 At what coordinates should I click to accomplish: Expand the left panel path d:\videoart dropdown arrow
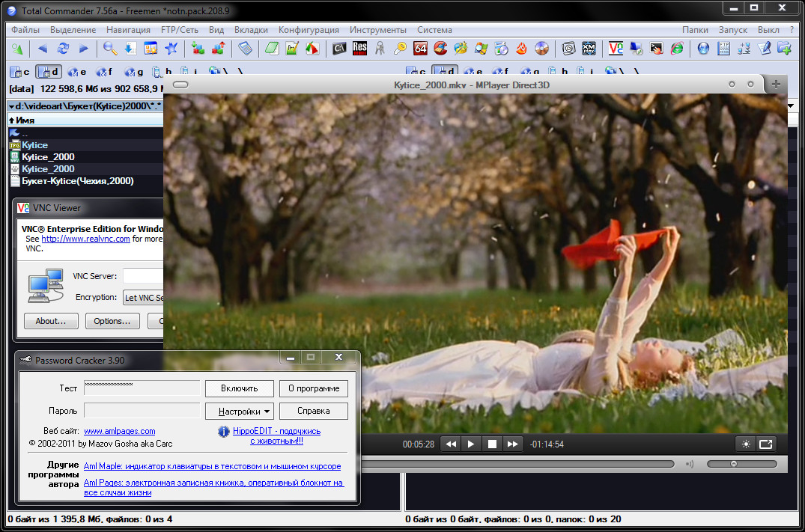coord(10,107)
